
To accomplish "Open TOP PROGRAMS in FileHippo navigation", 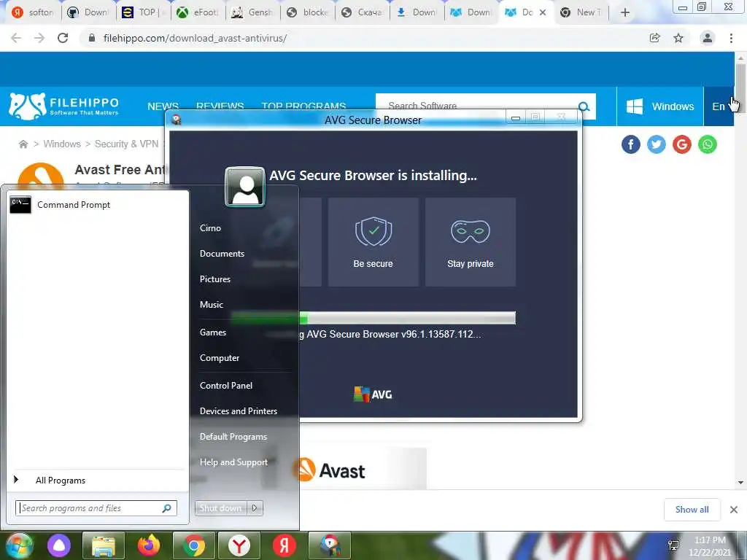I will tap(303, 106).
